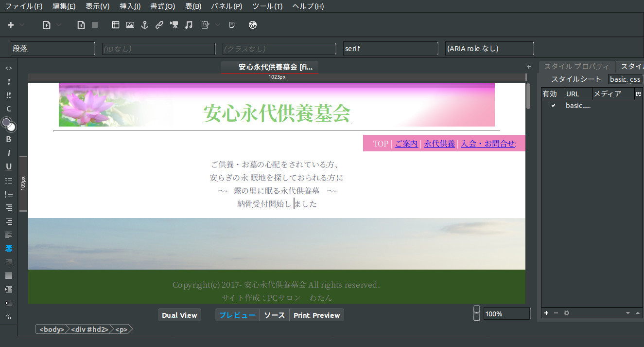Toggle the enabled checkmark for basic stylesheet
The image size is (644, 347).
point(553,106)
